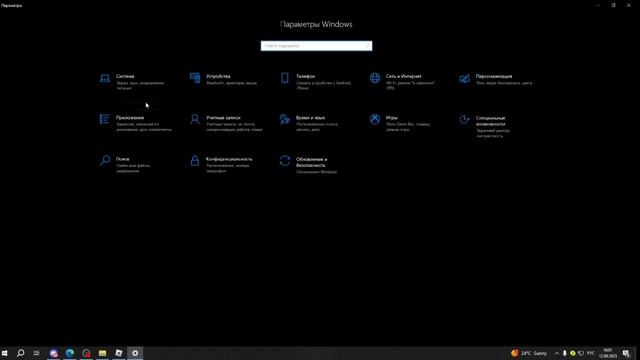
Task: Open the Конфиденциальность lock icon
Action: (x=195, y=160)
